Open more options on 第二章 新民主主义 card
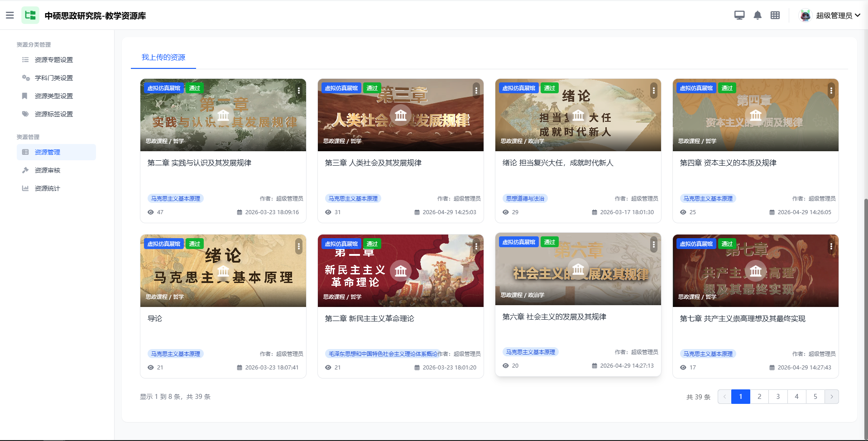 click(x=476, y=246)
